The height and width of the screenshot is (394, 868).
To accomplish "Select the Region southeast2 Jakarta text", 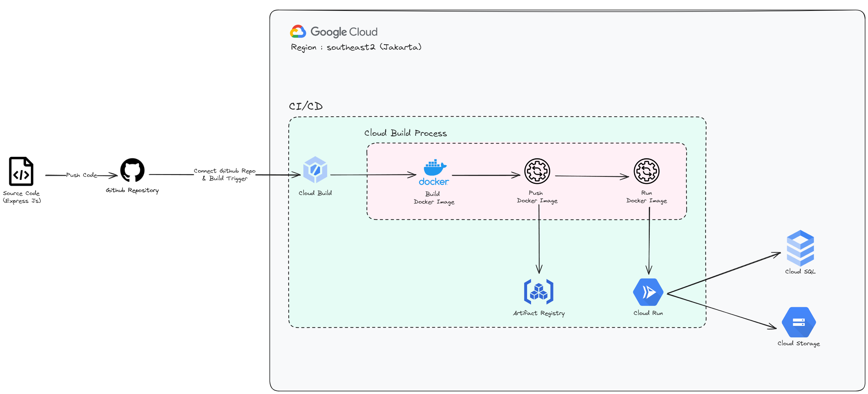I will coord(356,47).
